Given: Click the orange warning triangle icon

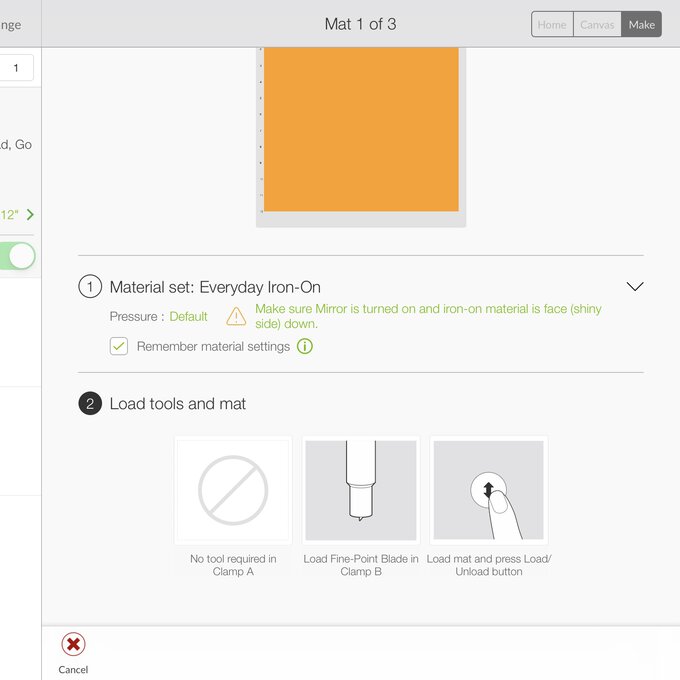Looking at the screenshot, I should coord(236,317).
